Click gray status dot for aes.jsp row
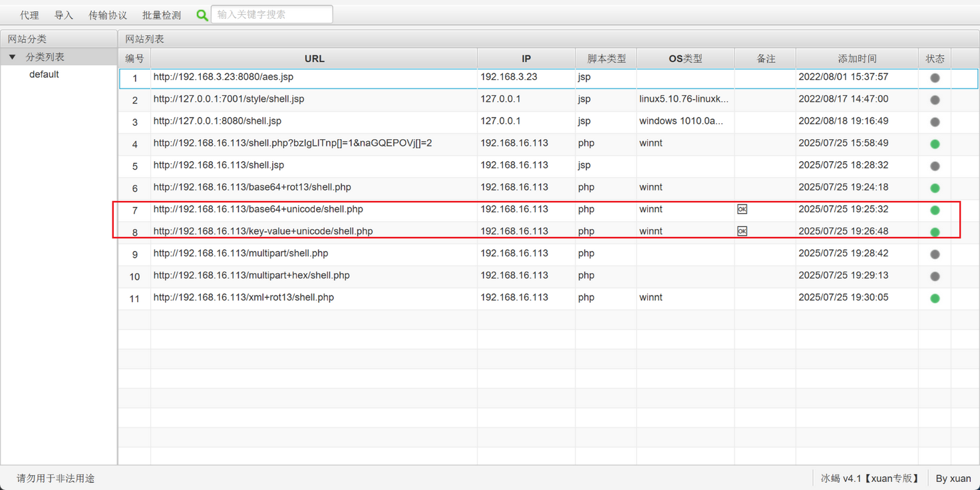 [x=935, y=78]
